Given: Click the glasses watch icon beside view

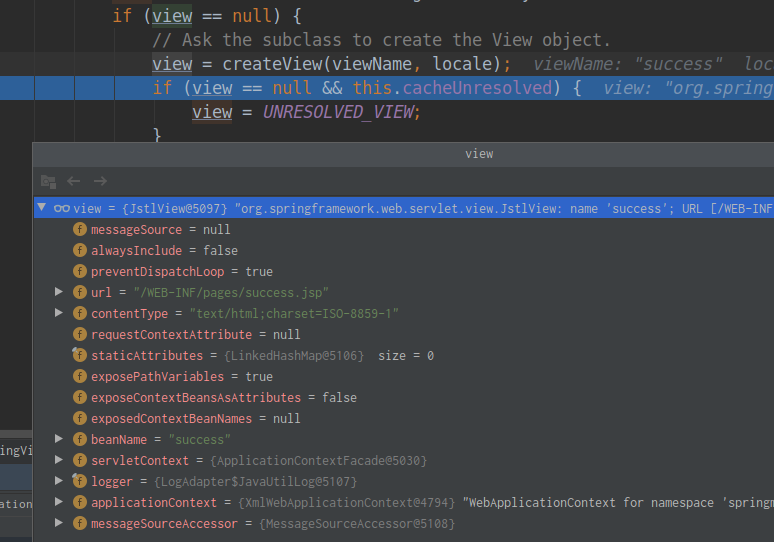Looking at the screenshot, I should point(62,208).
